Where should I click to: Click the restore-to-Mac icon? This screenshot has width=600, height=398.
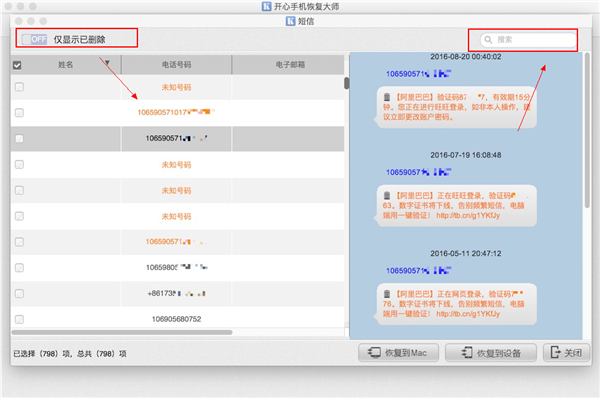click(x=374, y=352)
